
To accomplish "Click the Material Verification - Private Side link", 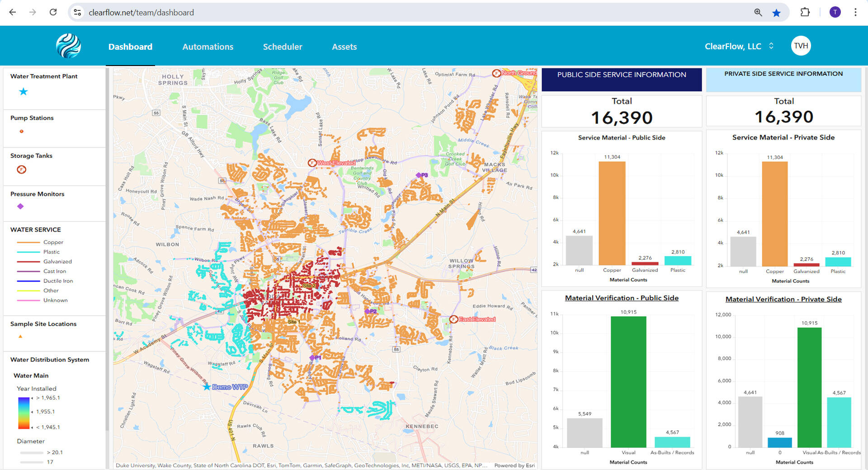I will (783, 299).
